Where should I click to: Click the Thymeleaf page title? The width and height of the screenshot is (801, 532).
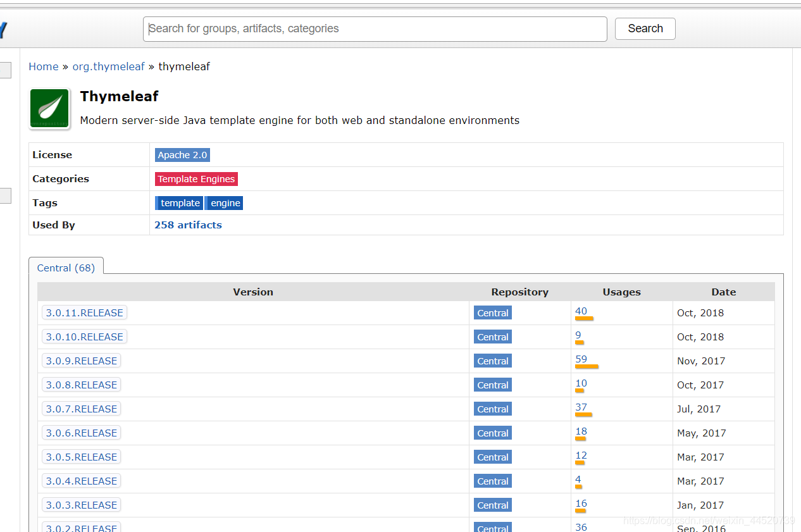point(119,97)
